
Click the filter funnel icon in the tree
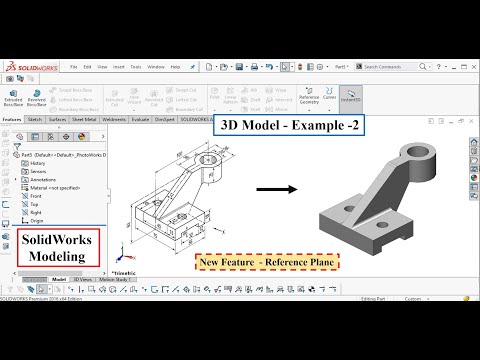tap(17, 146)
